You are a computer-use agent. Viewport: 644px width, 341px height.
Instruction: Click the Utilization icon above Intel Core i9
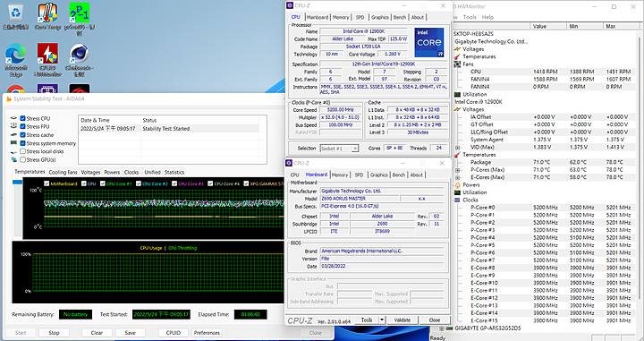pos(457,95)
